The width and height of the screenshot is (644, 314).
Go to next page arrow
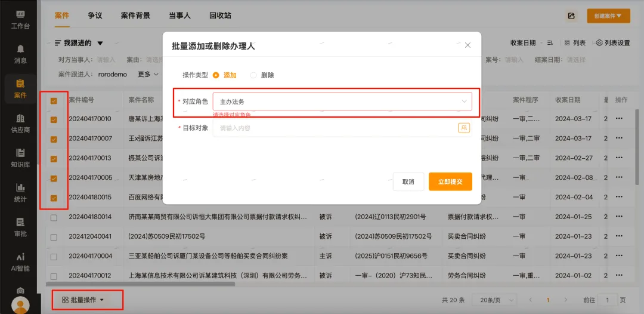tap(565, 300)
